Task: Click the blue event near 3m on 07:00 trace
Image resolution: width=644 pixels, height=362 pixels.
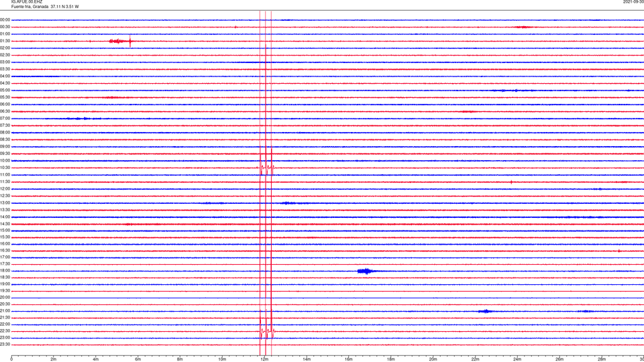Action: (x=84, y=119)
